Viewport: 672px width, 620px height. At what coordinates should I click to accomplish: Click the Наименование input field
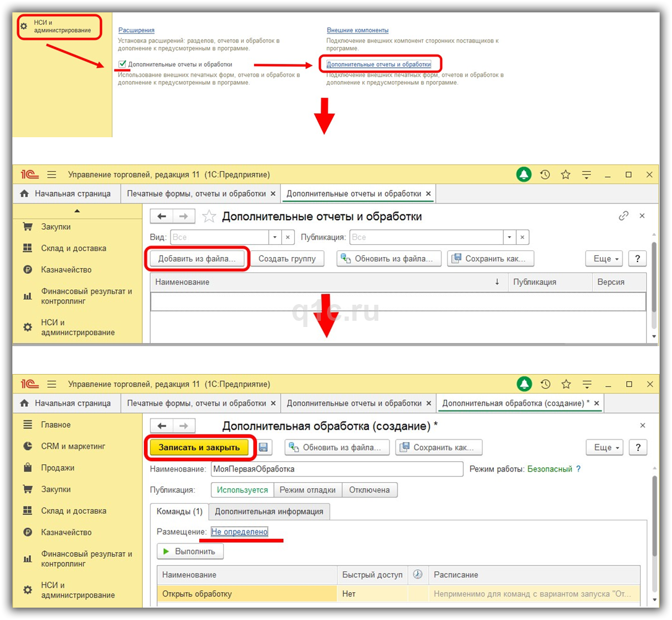[337, 469]
